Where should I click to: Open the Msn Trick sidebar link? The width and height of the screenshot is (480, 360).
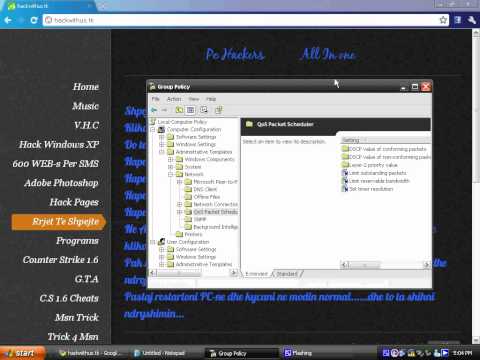(77, 317)
